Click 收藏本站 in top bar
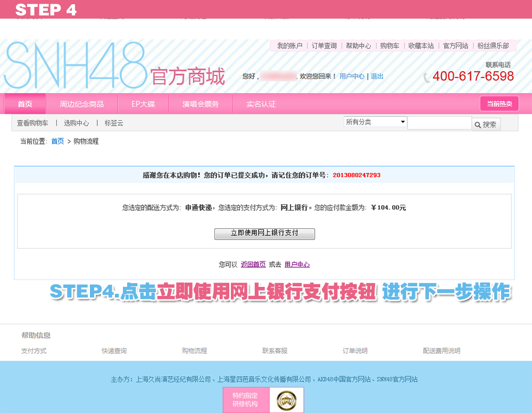 coord(421,46)
